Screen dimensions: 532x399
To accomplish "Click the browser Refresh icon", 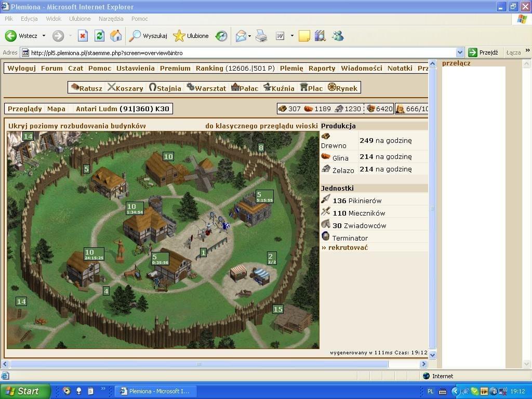I will [99, 36].
